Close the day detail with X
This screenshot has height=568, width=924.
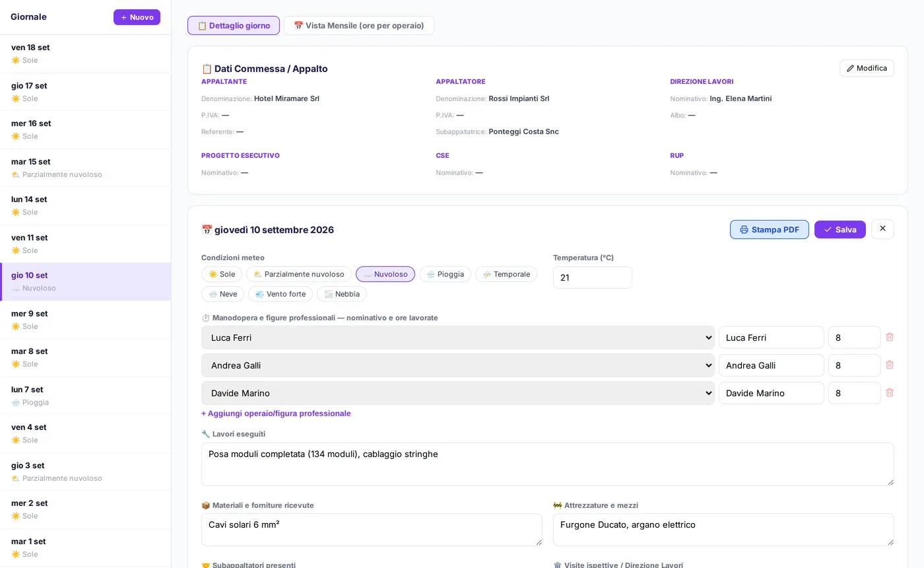click(882, 229)
